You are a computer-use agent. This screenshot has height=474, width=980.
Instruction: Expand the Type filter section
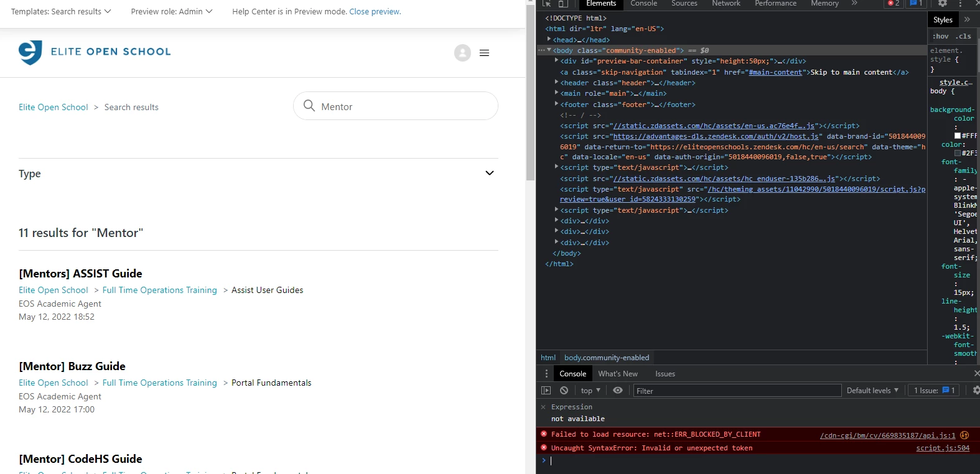(258, 174)
